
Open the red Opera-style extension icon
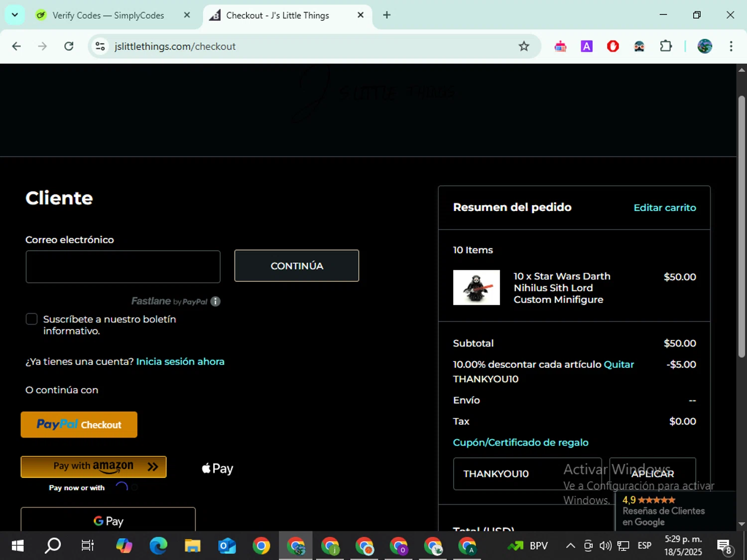click(613, 46)
